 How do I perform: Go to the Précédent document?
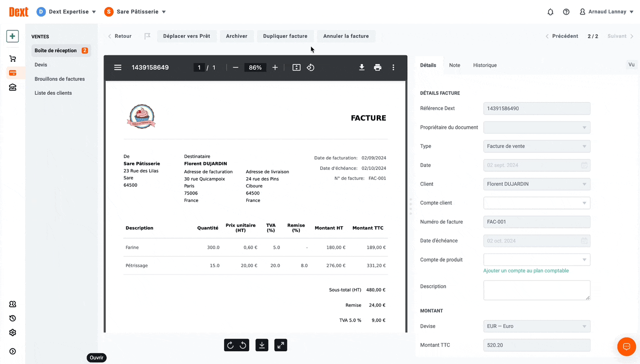(x=562, y=36)
